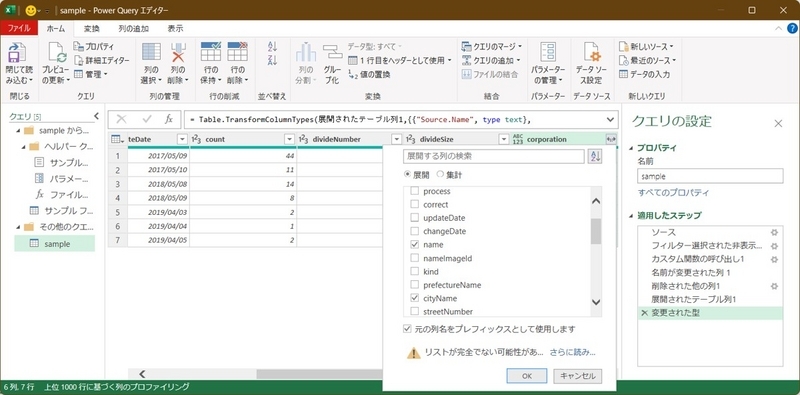Open Merge Queries (クエリのマージ) dropdown
The image size is (800, 395).
coord(491,46)
